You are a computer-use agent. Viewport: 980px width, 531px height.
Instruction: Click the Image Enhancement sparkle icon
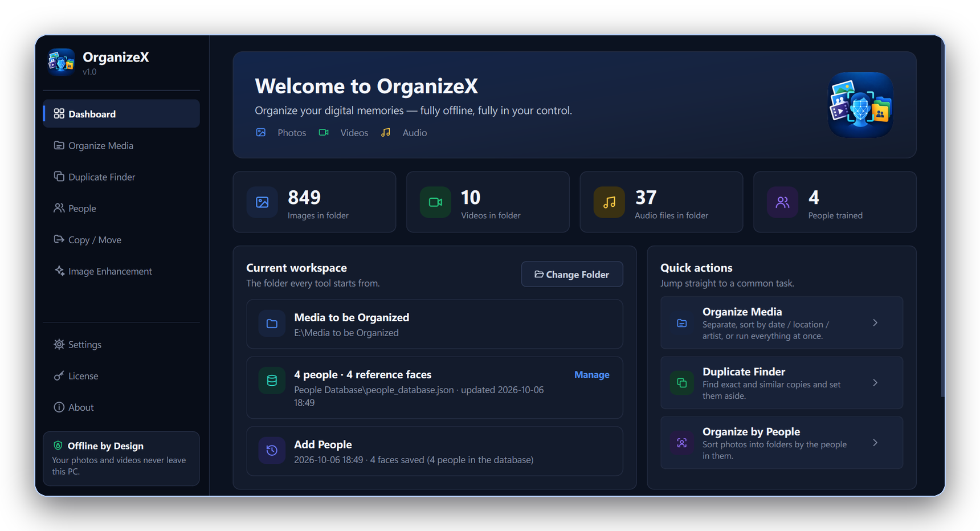pyautogui.click(x=59, y=271)
